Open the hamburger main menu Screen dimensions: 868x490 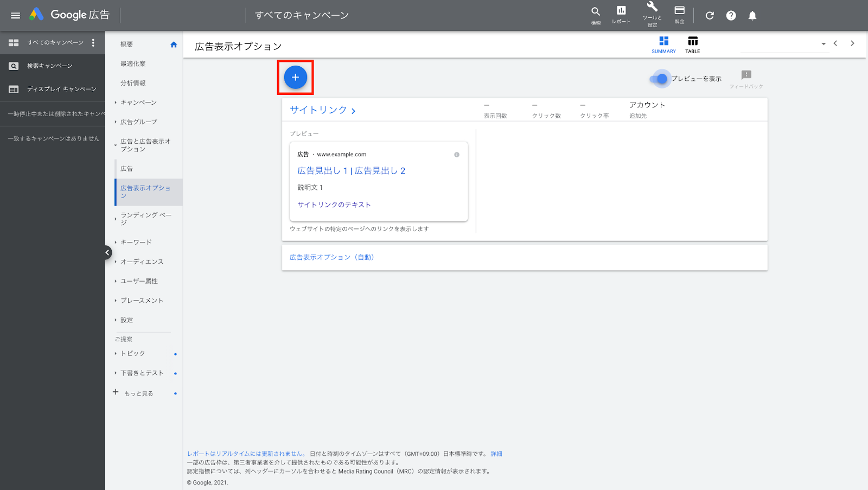[15, 15]
